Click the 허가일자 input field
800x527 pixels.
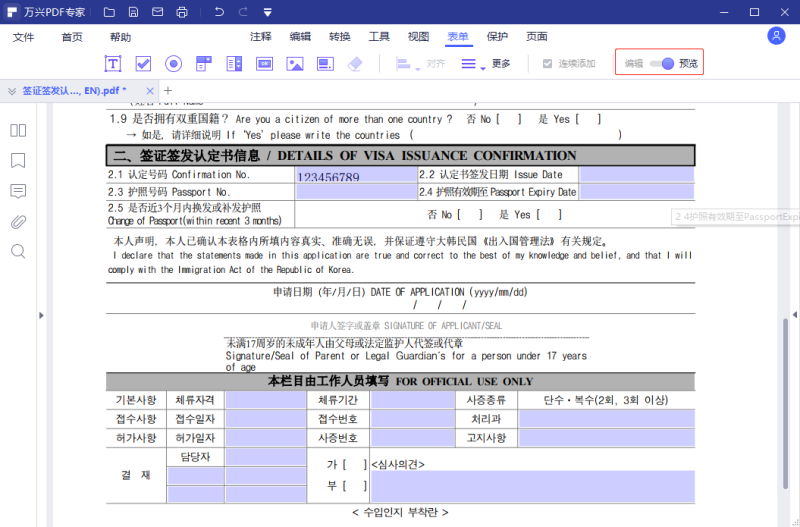(x=266, y=438)
